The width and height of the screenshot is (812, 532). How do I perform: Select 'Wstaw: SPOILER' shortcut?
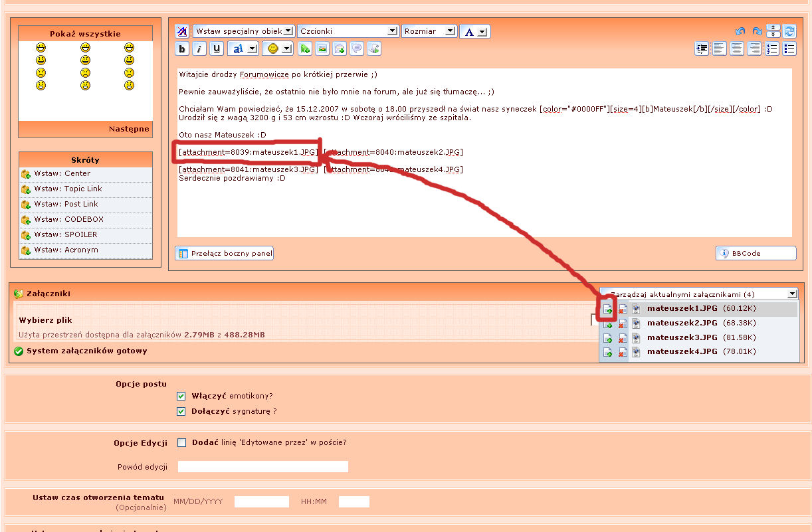click(x=66, y=234)
